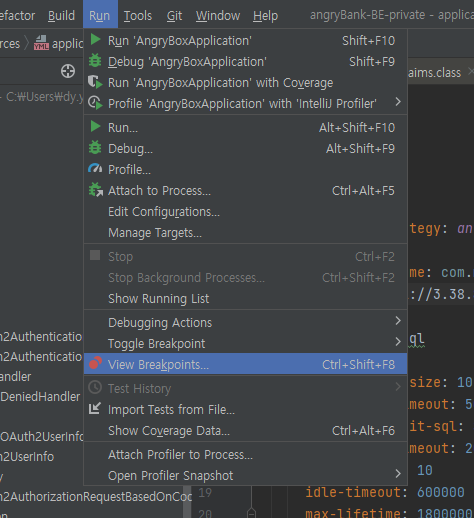Expand the Toggle Breakpoint submenu arrow
The image size is (474, 518).
click(x=398, y=342)
